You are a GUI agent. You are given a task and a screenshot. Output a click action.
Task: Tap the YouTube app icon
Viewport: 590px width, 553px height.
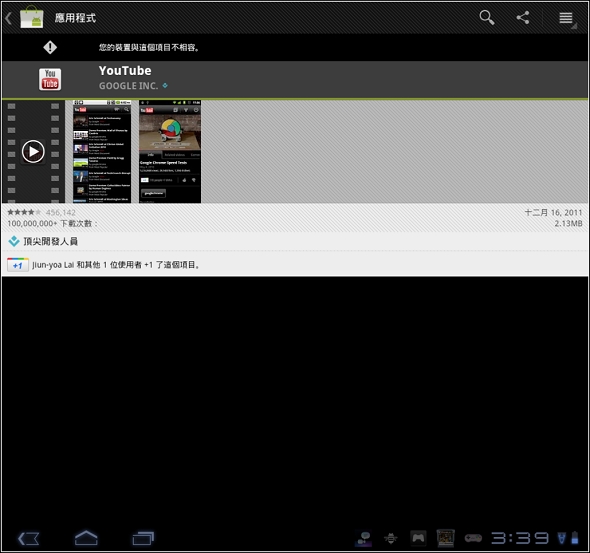[50, 79]
